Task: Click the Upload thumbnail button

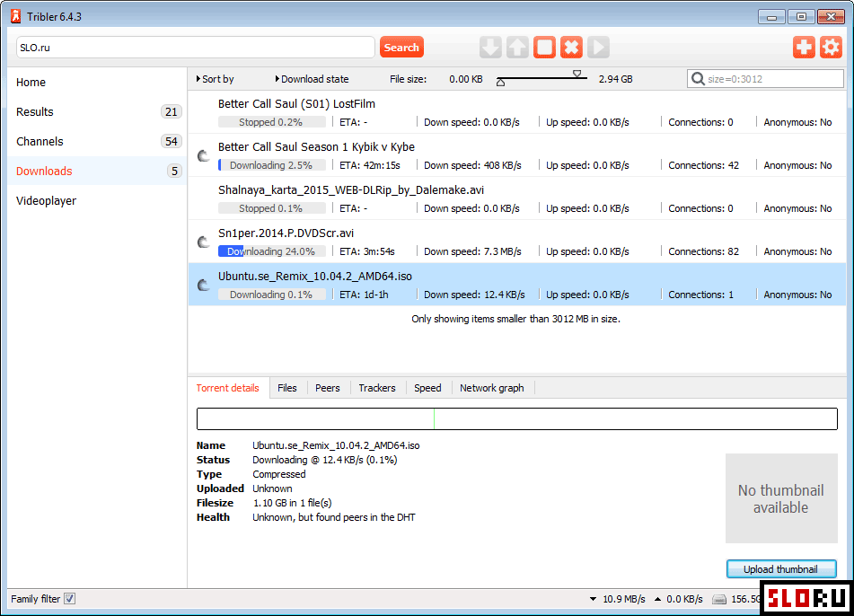Action: [x=781, y=569]
